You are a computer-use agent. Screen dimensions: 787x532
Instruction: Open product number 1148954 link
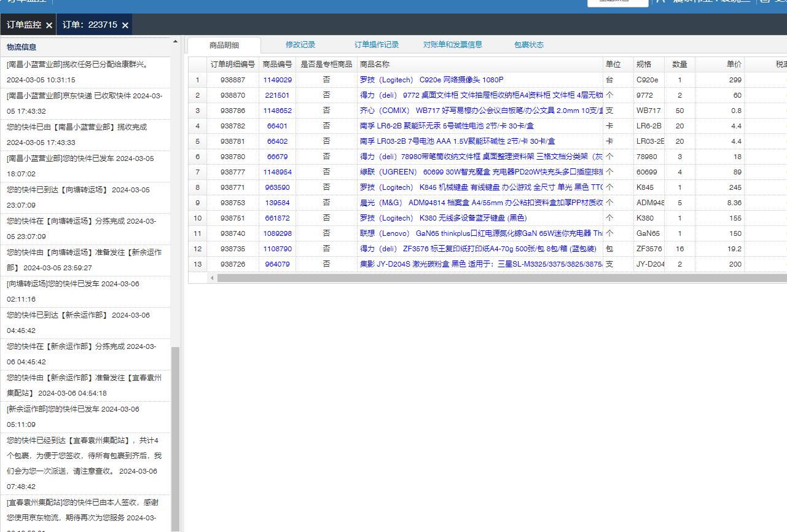278,172
